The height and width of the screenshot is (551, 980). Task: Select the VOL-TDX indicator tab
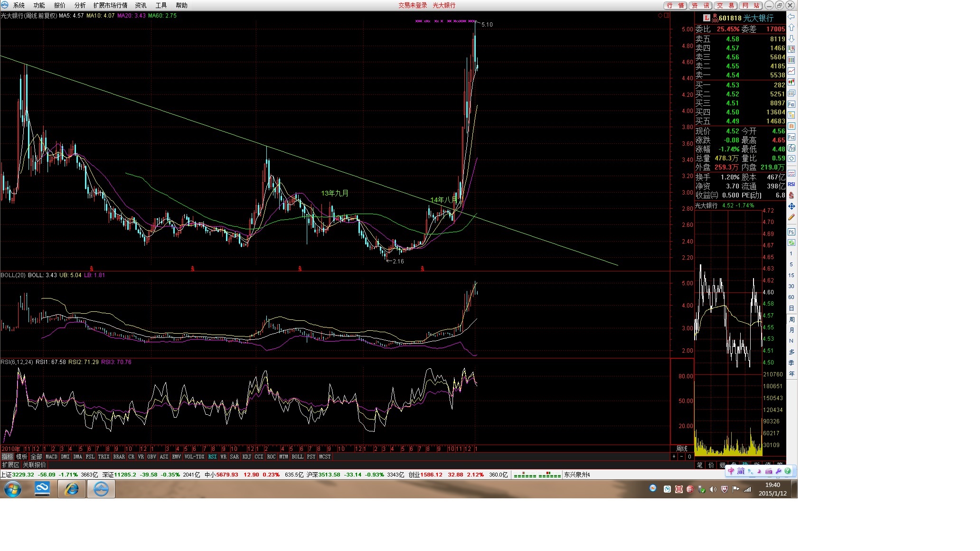tap(194, 457)
